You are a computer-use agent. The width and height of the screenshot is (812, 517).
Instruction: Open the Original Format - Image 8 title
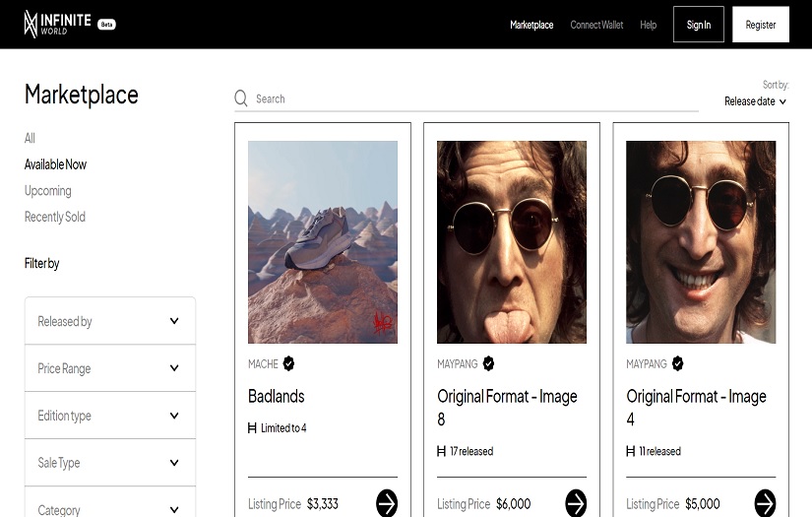(x=507, y=408)
